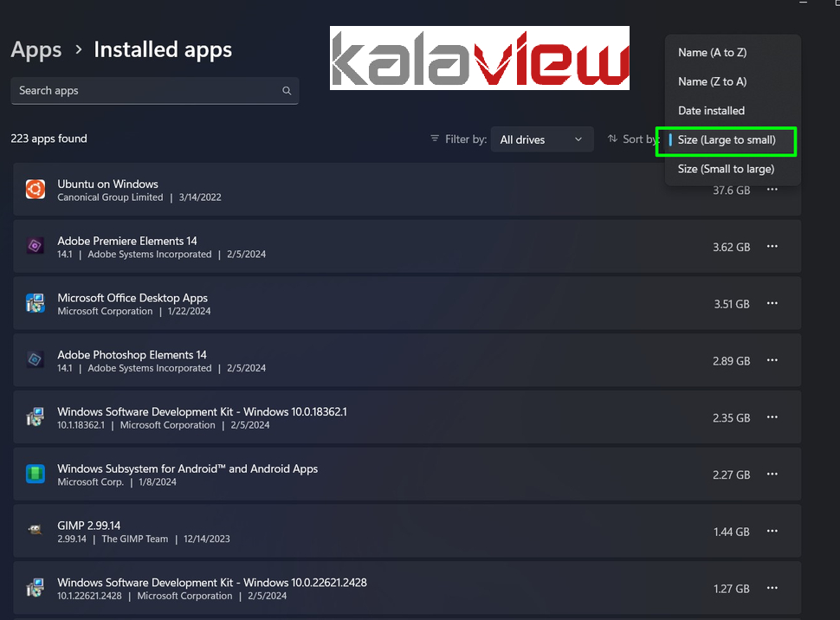Select Windows Subsystem for Android name

click(188, 468)
